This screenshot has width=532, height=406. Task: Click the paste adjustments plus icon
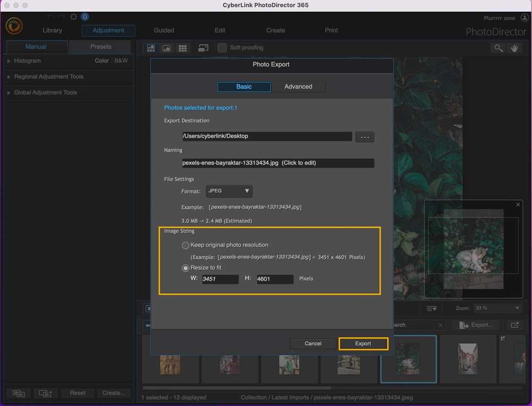[x=45, y=393]
